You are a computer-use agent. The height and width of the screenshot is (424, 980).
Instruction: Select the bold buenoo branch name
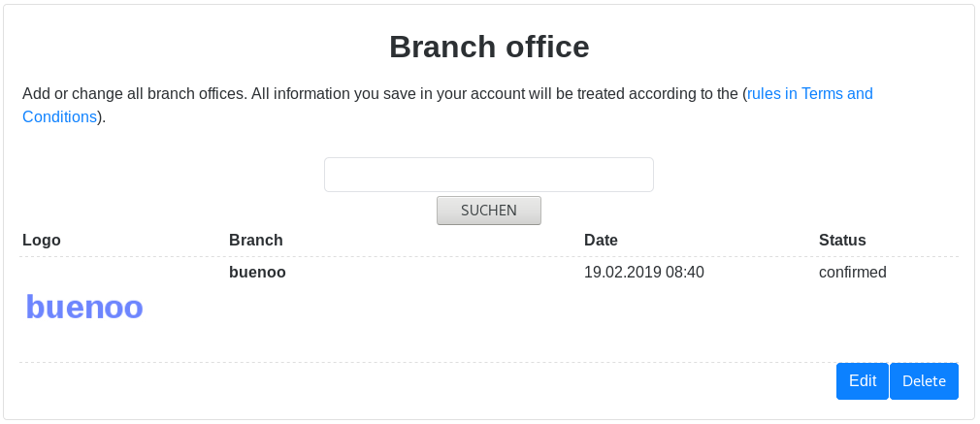pyautogui.click(x=257, y=273)
